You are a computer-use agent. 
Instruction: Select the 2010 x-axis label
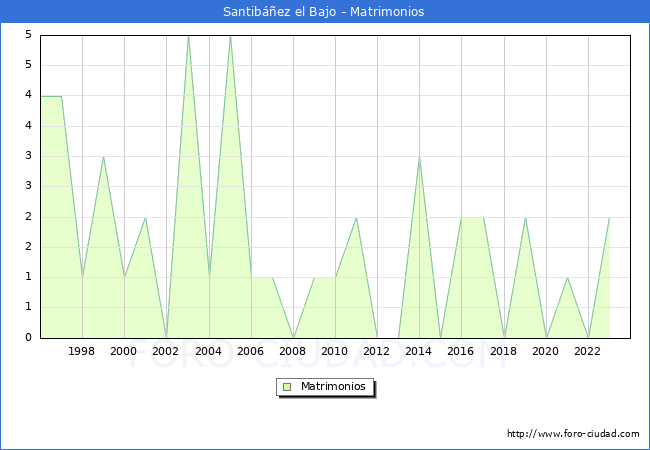[335, 351]
